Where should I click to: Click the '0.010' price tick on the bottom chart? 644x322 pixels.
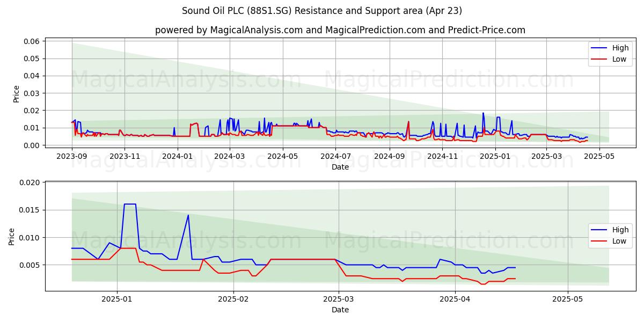(31, 238)
